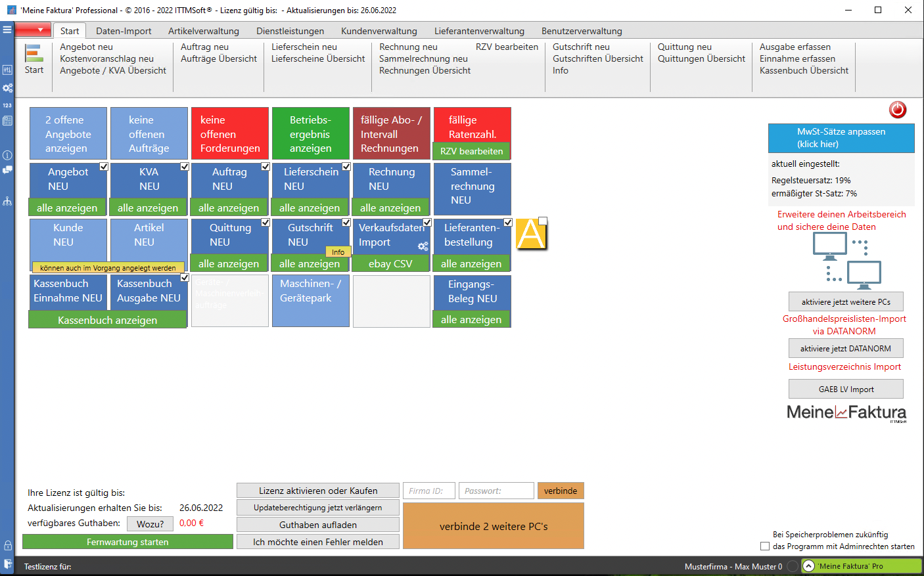This screenshot has width=924, height=576.
Task: Click the orange verbinde button
Action: 561,491
